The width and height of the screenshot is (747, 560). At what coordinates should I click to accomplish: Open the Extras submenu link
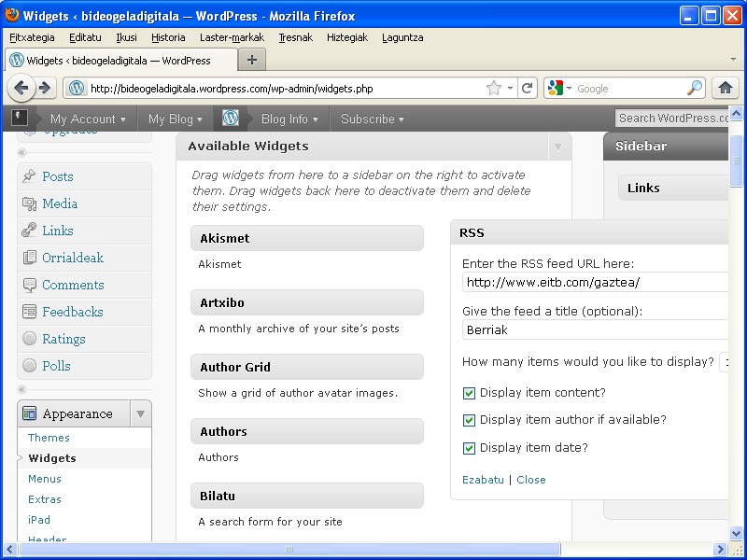(x=44, y=499)
